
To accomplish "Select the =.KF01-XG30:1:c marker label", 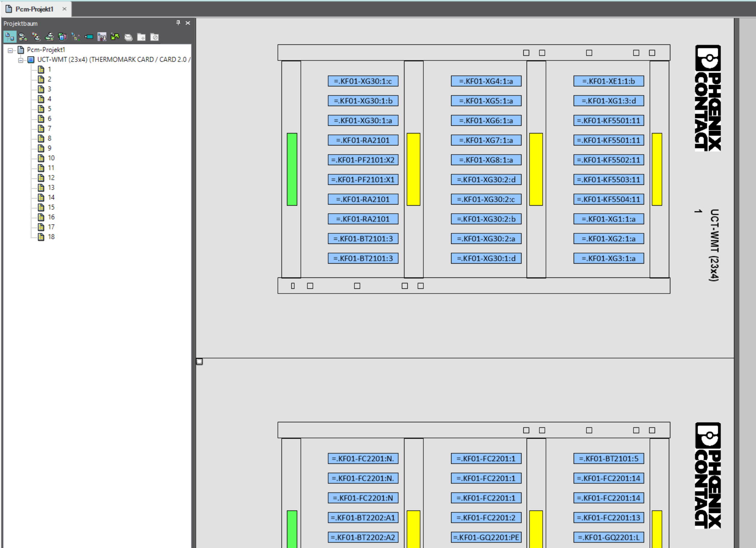I will point(363,81).
